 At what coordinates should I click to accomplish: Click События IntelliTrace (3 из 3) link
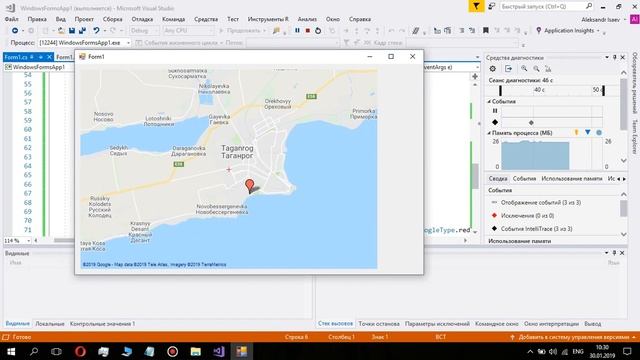click(536, 229)
